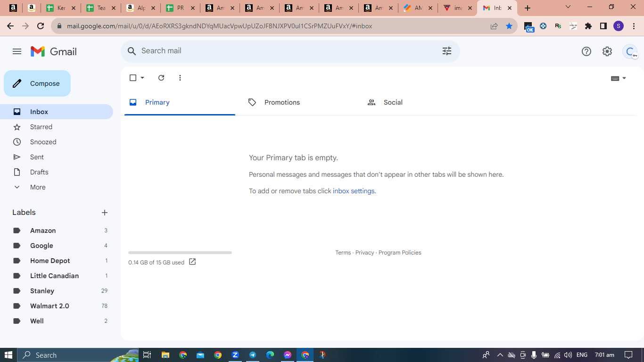Open the Stanley label
Screen dimensions: 644x362
point(57,291)
